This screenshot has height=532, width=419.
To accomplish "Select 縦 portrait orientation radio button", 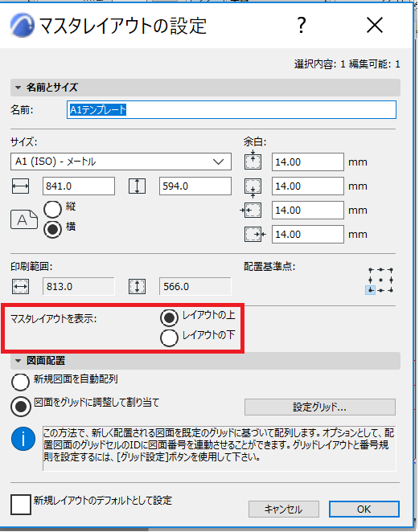I will (x=52, y=209).
